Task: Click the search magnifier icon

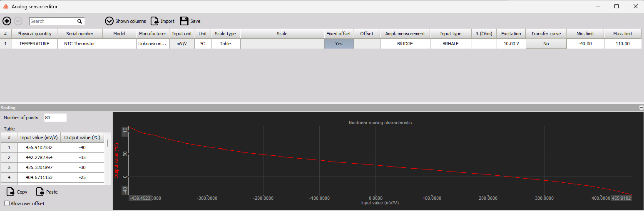Action: click(x=80, y=21)
